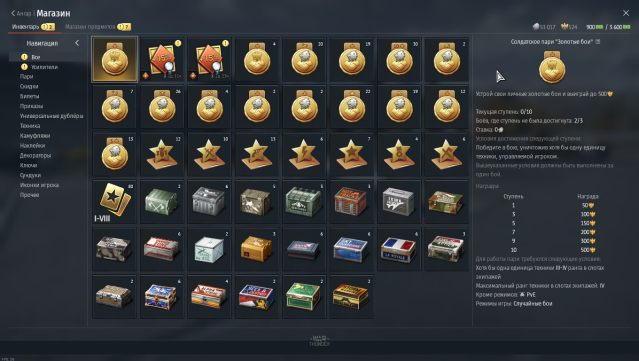639x361 pixels.
Task: Click the info link icon beside the wager title
Action: pyautogui.click(x=598, y=42)
